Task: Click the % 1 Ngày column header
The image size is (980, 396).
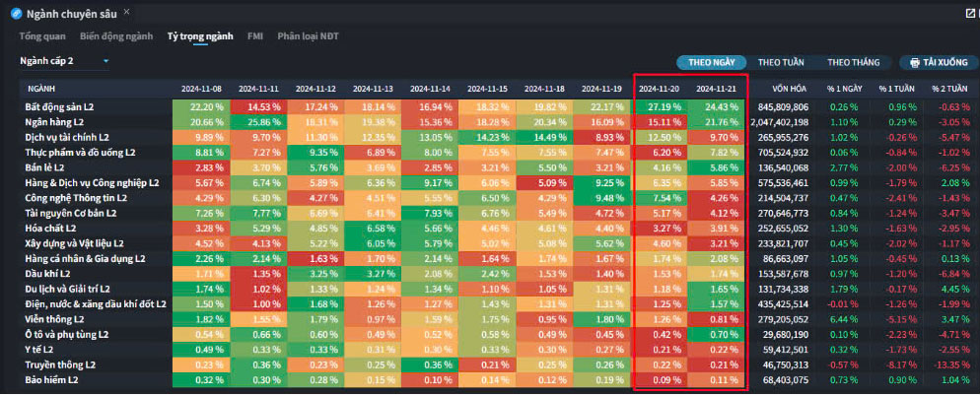Action: coord(844,89)
